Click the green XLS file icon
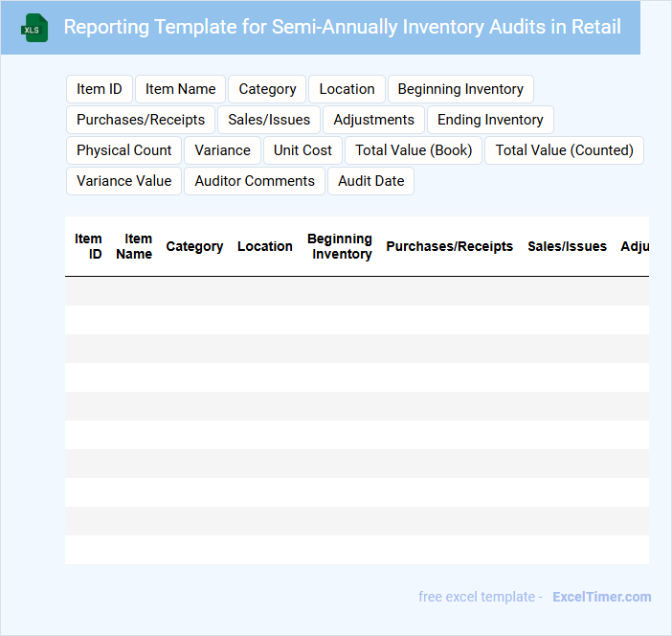Viewport: 672px width, 636px height. click(x=34, y=28)
